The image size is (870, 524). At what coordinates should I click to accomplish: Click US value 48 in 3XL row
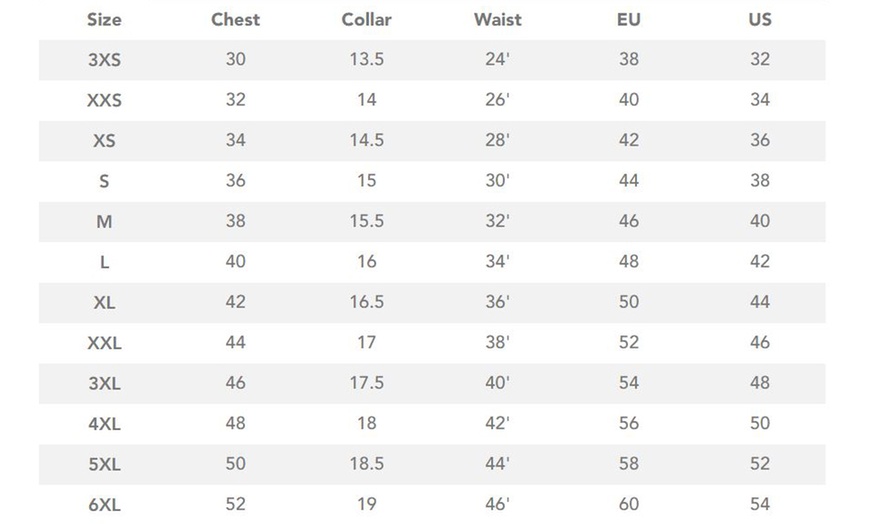[x=760, y=383]
